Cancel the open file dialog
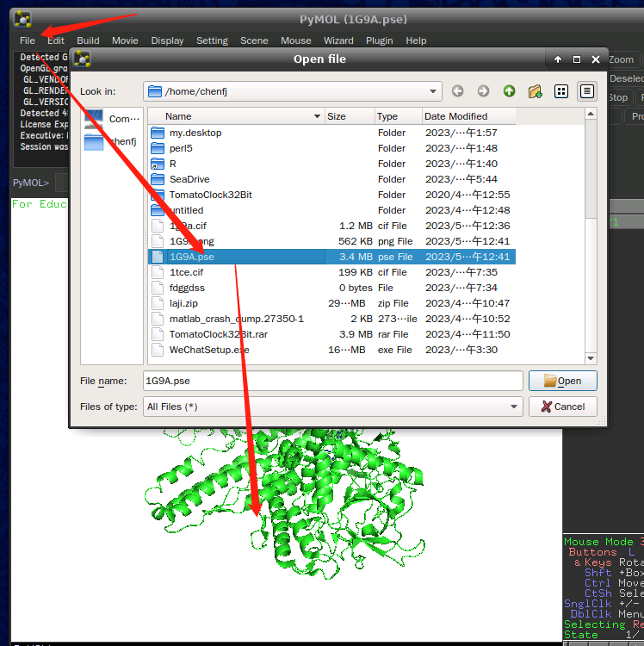 (x=562, y=407)
